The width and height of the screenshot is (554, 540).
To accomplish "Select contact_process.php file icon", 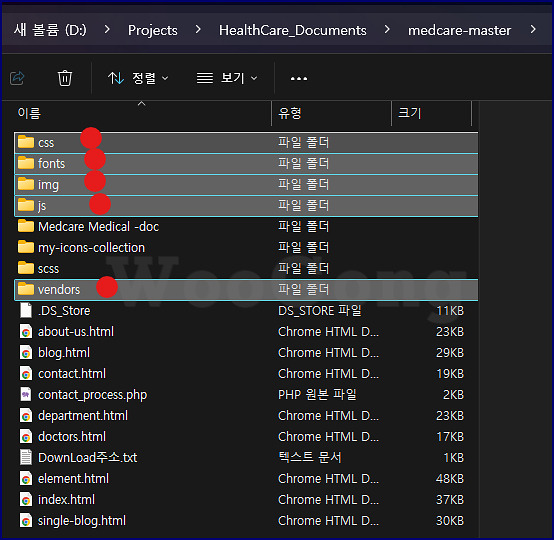I will click(x=26, y=394).
